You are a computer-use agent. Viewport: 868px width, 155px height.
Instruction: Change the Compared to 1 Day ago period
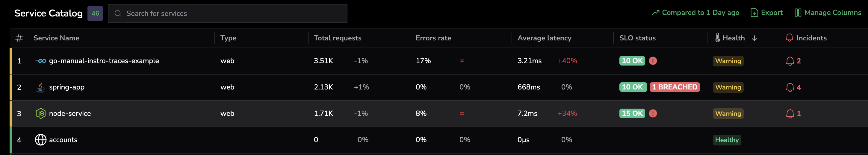(x=695, y=13)
